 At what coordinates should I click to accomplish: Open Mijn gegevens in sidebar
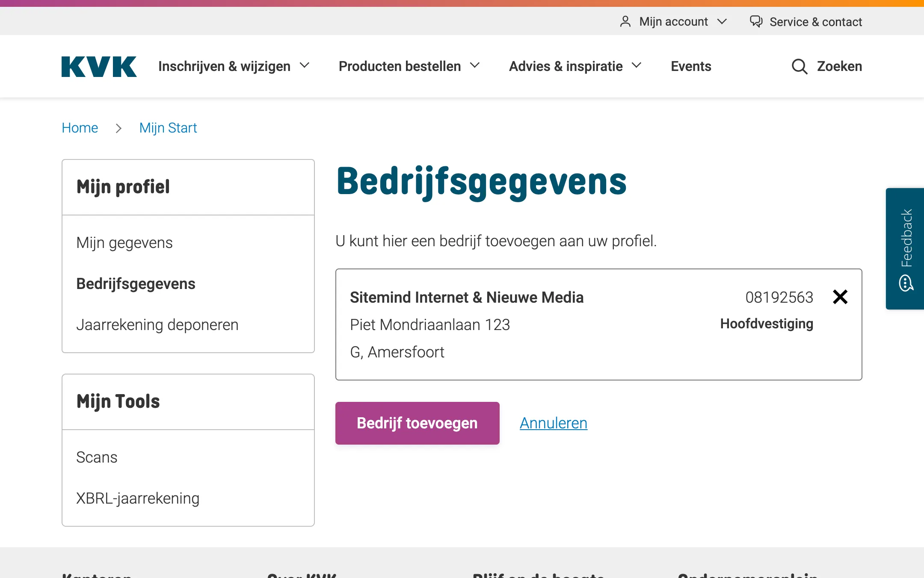click(x=124, y=243)
